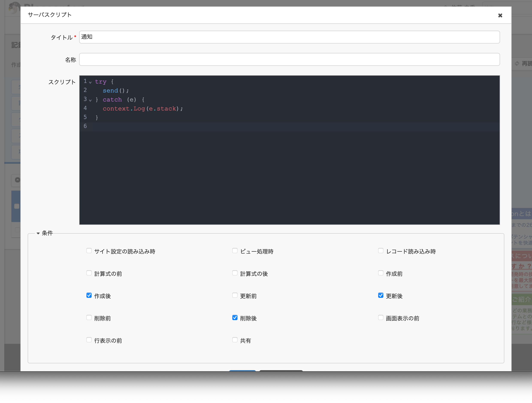Check the 更新前 option
This screenshot has height=403, width=532.
coord(235,295)
